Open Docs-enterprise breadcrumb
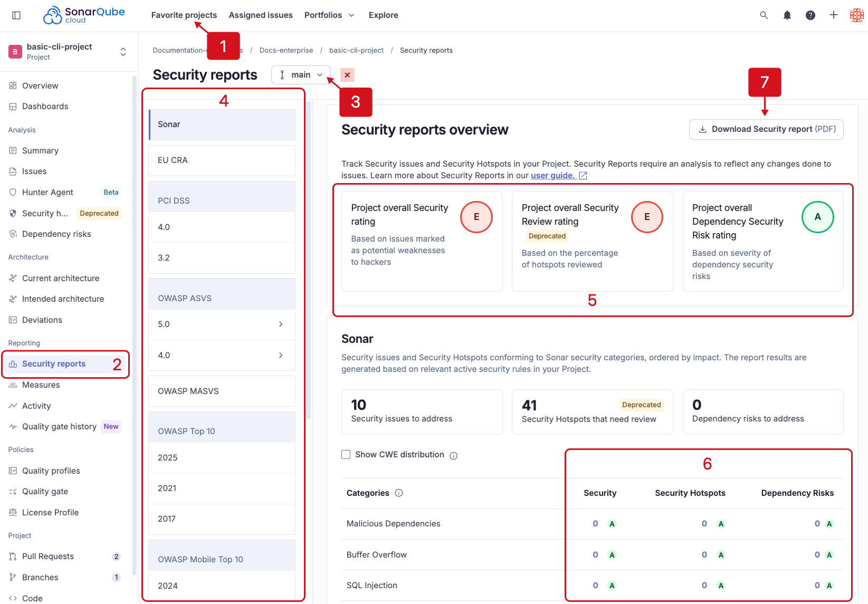 pyautogui.click(x=286, y=51)
